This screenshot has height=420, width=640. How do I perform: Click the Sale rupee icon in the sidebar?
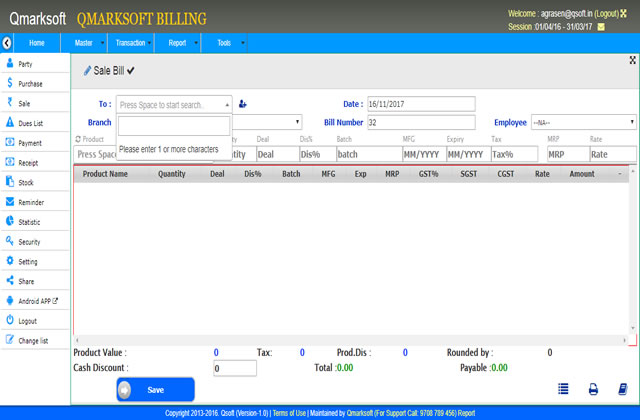(10, 102)
